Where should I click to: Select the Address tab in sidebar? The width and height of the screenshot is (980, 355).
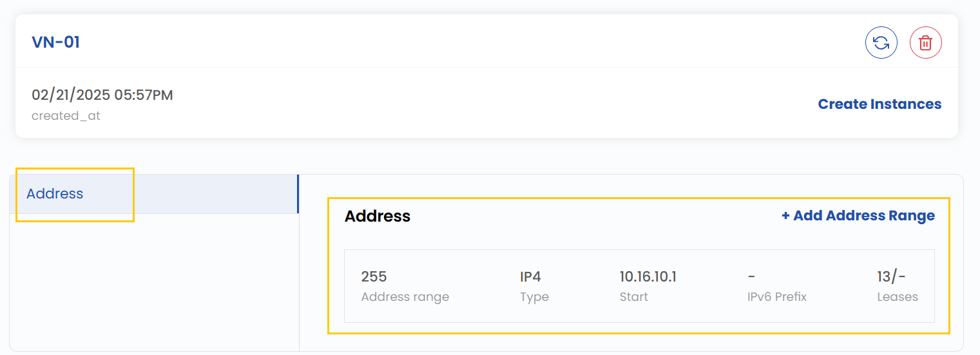tap(55, 194)
